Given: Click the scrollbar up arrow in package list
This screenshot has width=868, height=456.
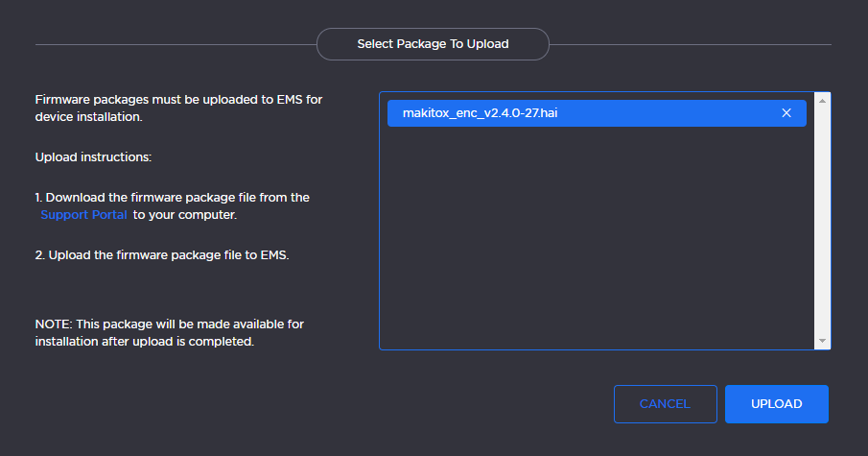Looking at the screenshot, I should click(x=821, y=100).
